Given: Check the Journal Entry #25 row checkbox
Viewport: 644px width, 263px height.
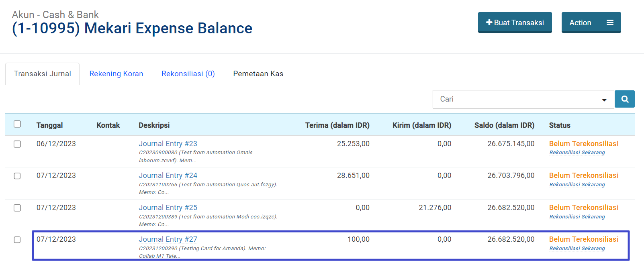Looking at the screenshot, I should [17, 208].
